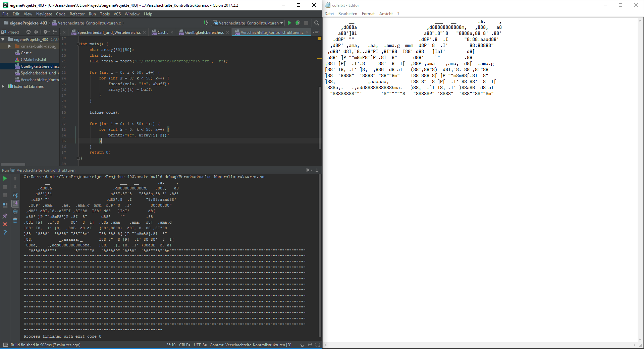The height and width of the screenshot is (349, 644).
Task: Collapse all in Project panel header
Action: coord(36,32)
